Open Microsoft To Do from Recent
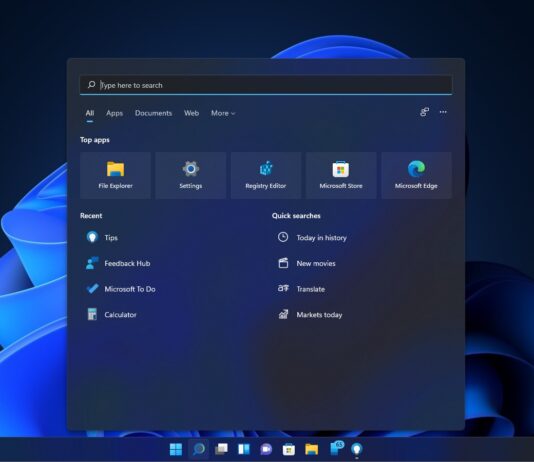This screenshot has height=462, width=534. pos(121,289)
